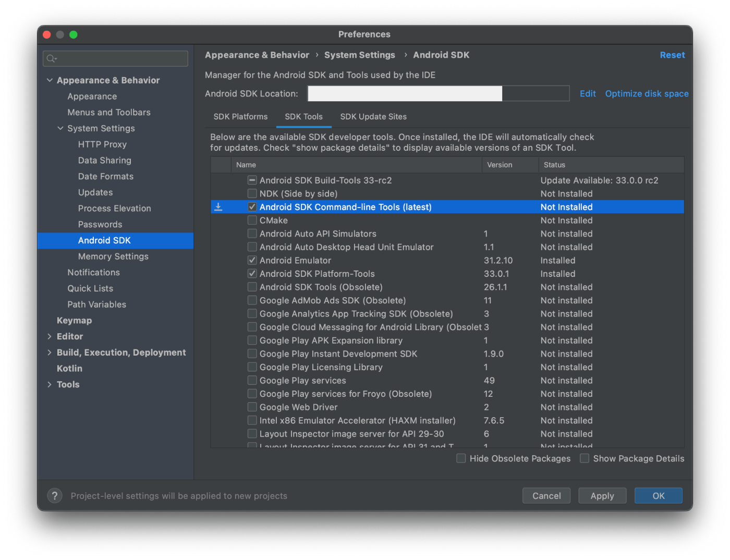
Task: Click the Apply button
Action: click(x=602, y=496)
